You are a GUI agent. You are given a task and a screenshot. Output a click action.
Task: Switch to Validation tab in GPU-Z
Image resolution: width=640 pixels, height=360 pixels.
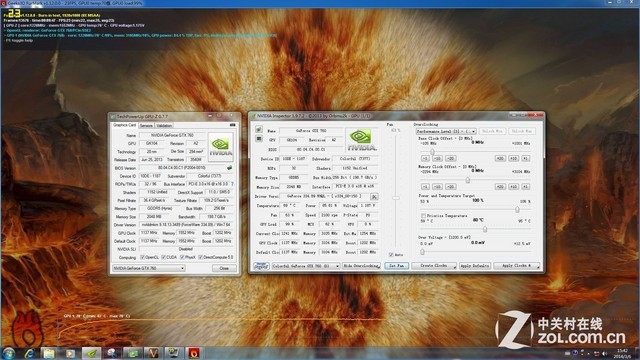pos(164,125)
